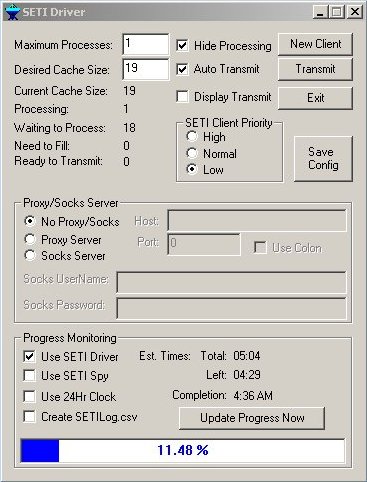Click the Transmit button
The width and height of the screenshot is (367, 482).
315,69
